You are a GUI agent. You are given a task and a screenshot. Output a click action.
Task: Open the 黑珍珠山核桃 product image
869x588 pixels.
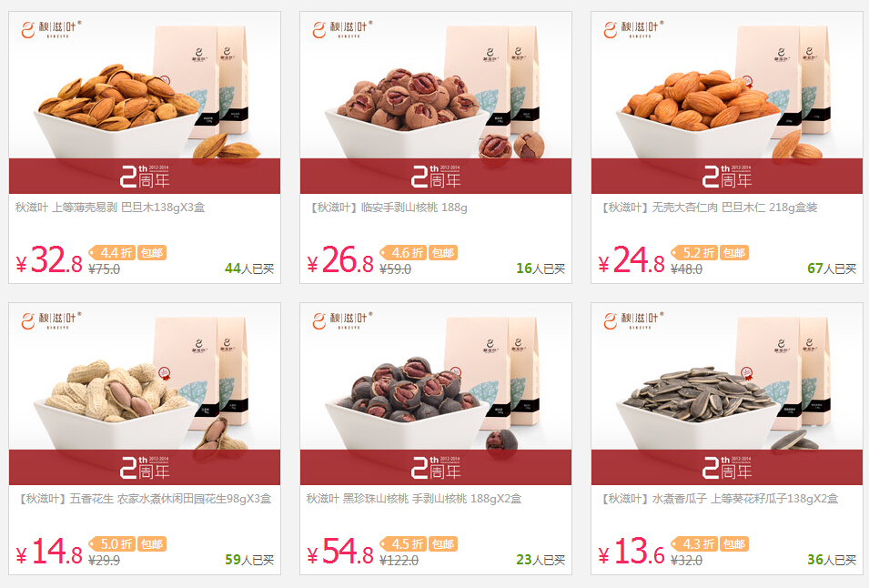tap(436, 394)
